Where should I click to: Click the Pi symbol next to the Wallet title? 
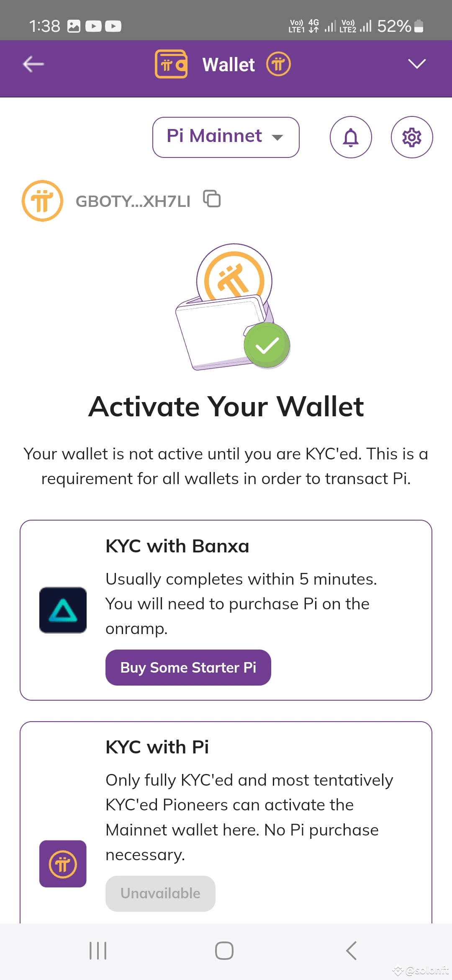[279, 64]
